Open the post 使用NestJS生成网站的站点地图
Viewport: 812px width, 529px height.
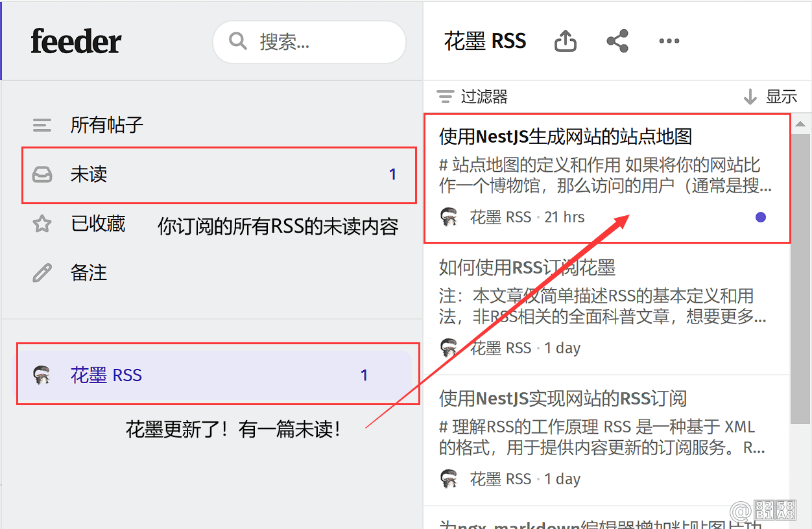(x=606, y=178)
